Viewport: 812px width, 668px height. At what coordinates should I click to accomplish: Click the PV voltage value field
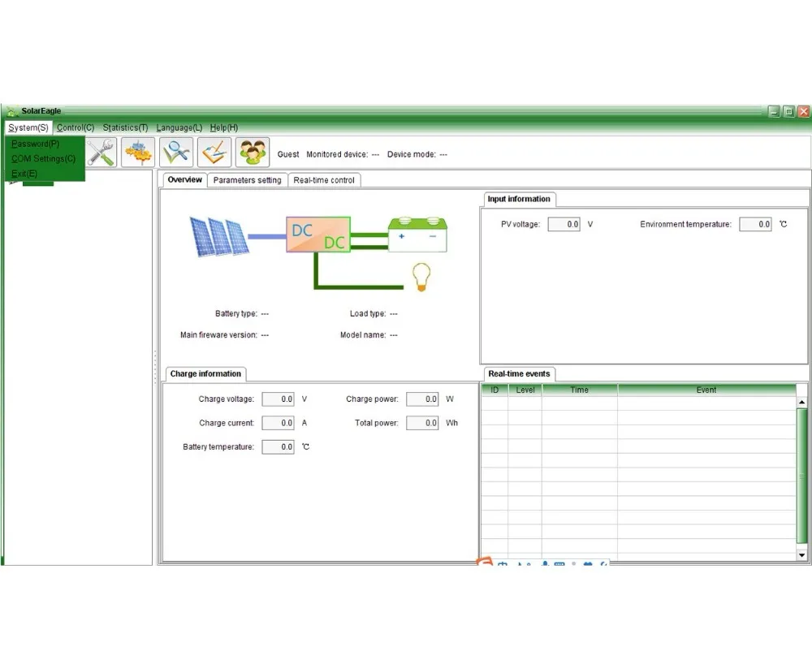(564, 224)
